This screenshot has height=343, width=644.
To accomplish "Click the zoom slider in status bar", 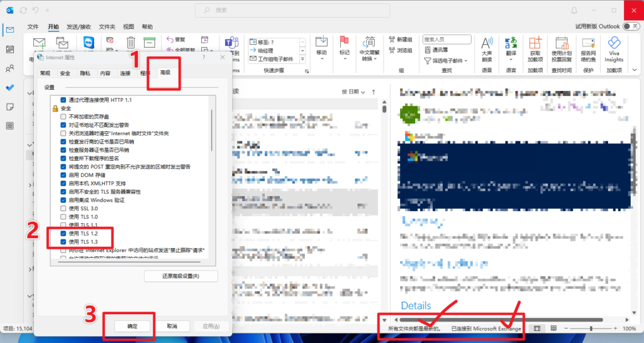I will 590,329.
